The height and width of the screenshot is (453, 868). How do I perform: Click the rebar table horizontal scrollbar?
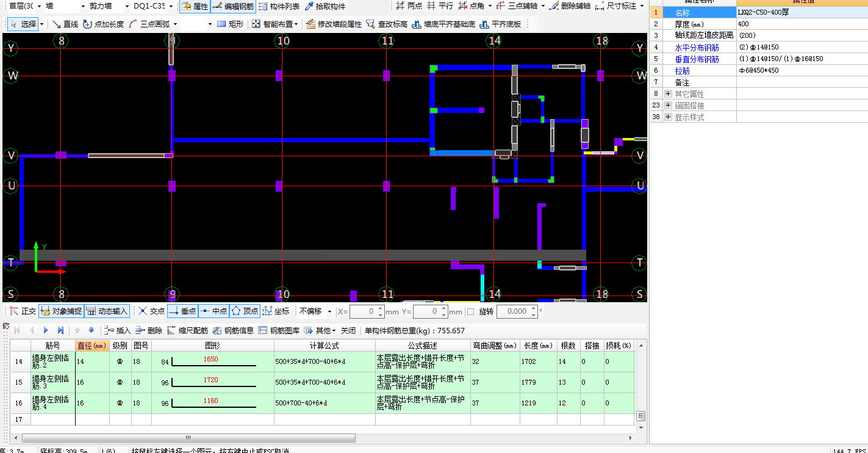coord(188,438)
